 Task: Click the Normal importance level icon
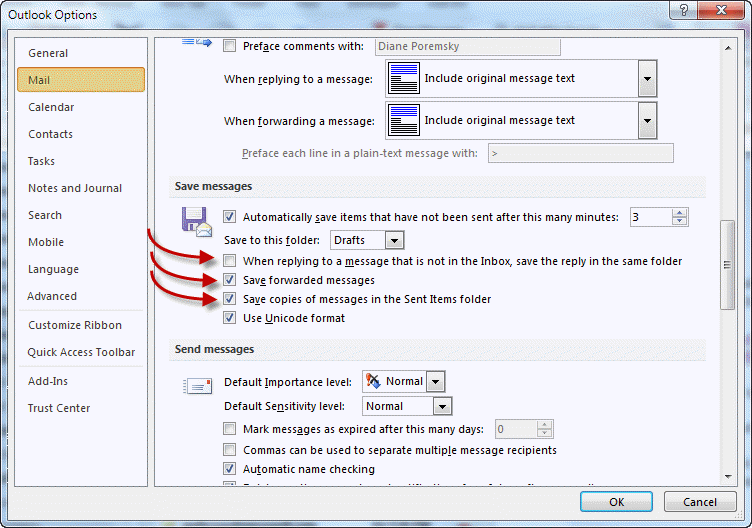pos(373,381)
